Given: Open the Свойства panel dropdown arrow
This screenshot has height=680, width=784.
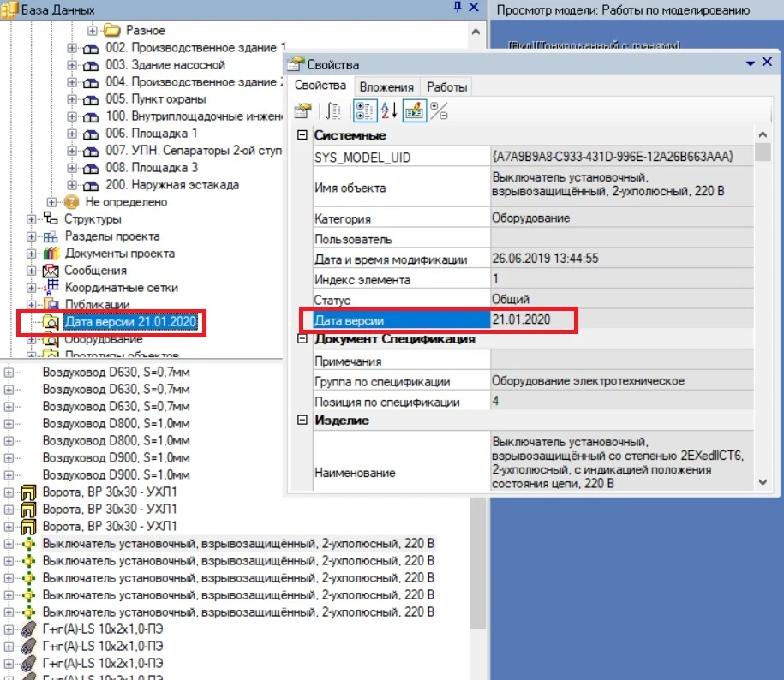Looking at the screenshot, I should (751, 63).
